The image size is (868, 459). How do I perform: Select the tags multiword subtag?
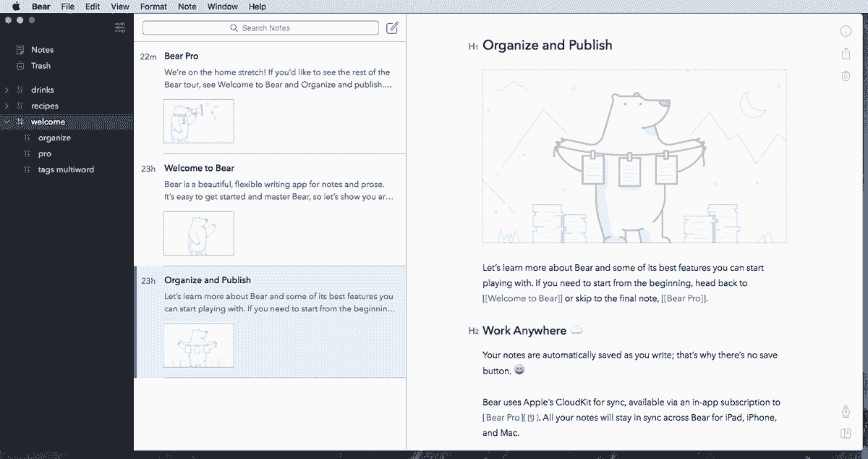tap(67, 169)
